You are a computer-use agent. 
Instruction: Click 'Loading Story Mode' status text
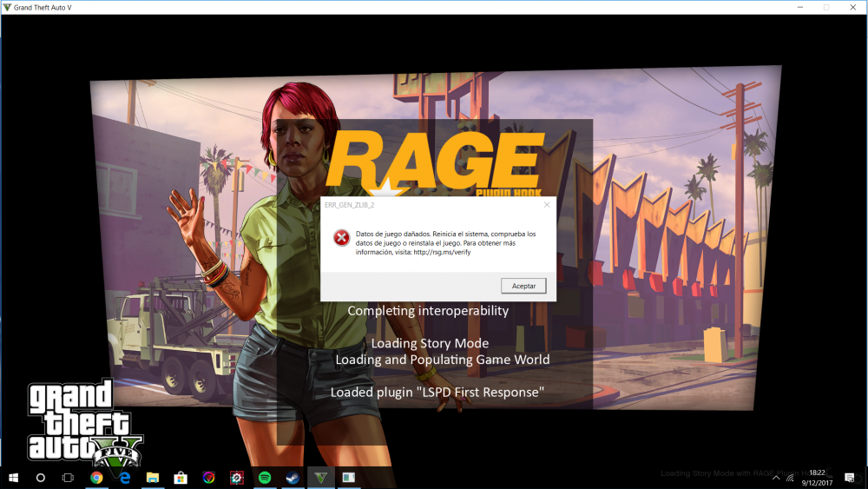(430, 343)
